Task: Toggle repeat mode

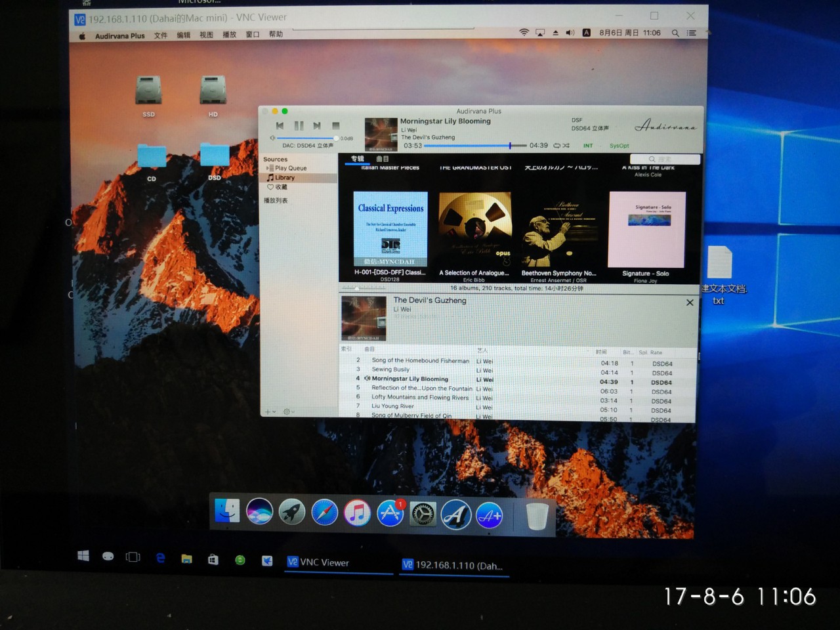Action: pos(556,146)
